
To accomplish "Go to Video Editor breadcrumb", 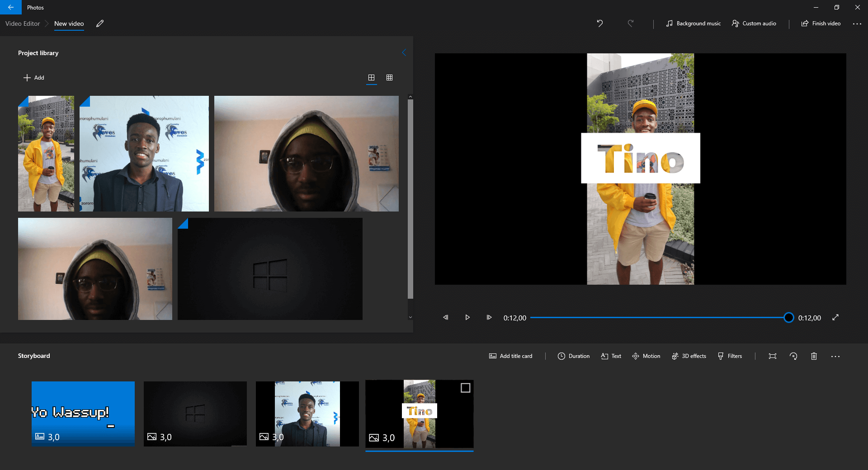I will (23, 23).
